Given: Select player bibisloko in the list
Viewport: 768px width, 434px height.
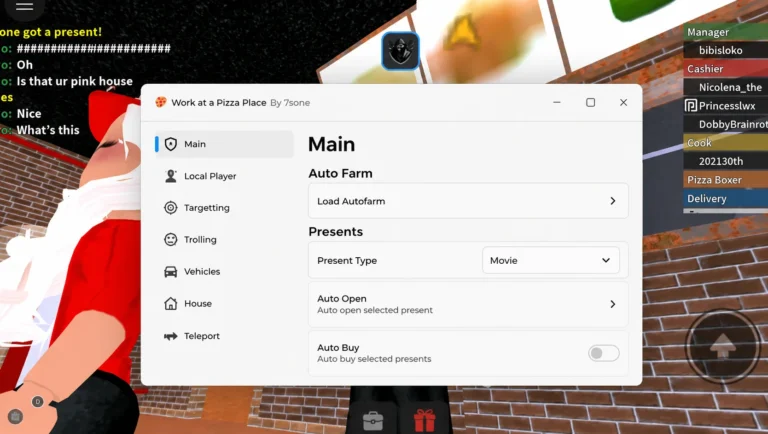Looking at the screenshot, I should point(726,50).
